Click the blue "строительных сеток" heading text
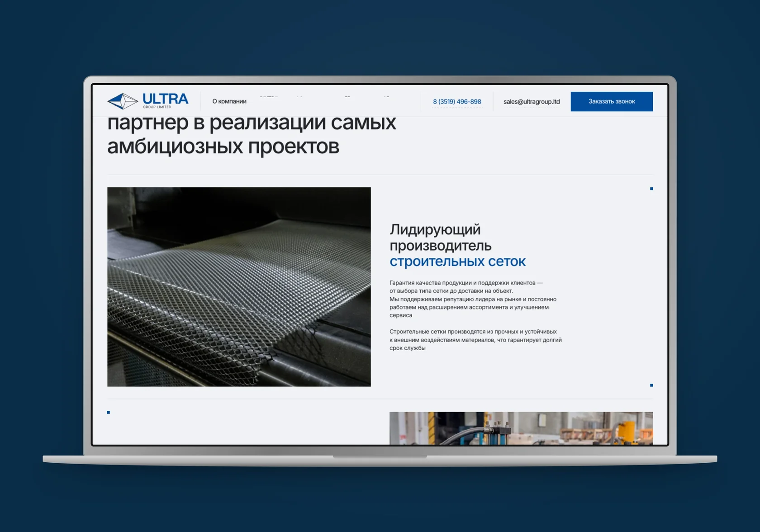The width and height of the screenshot is (760, 532). pos(457,261)
